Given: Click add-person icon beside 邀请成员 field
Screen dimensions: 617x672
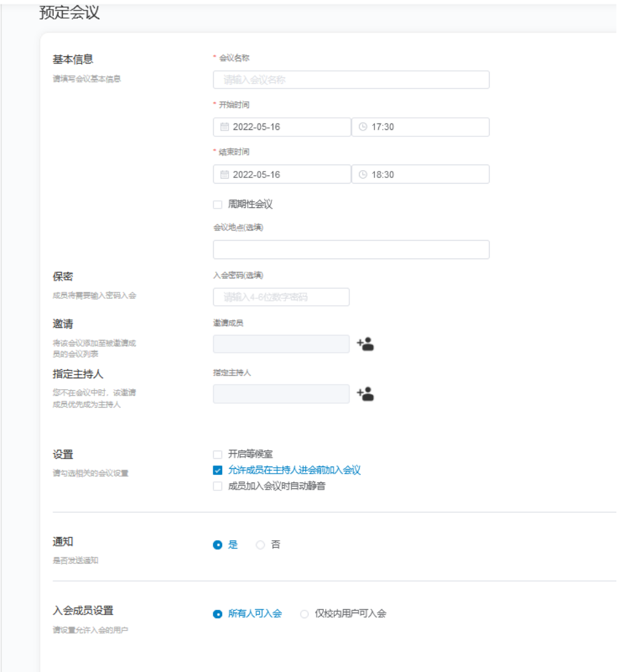Looking at the screenshot, I should [x=365, y=344].
